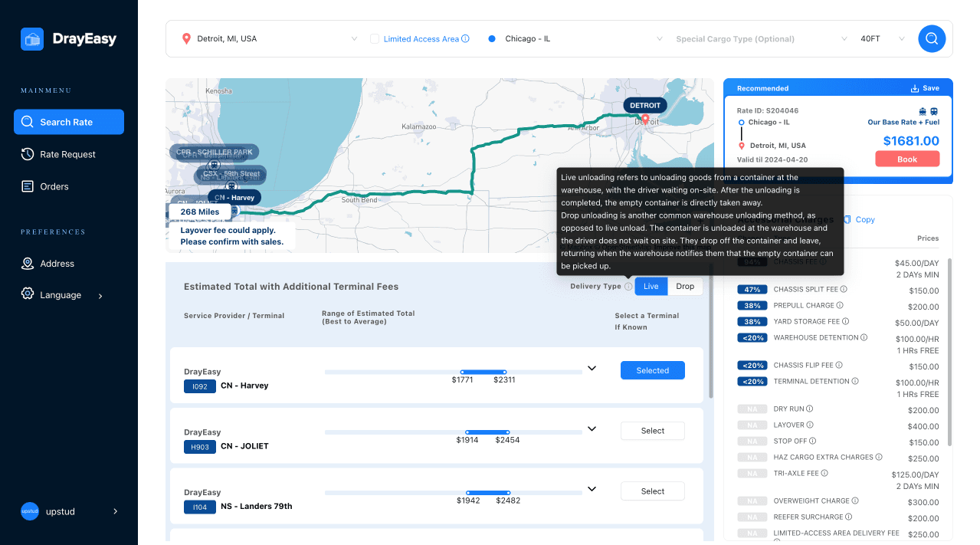Show info for HAZ CARGO EXTRA CHARGES
Image resolution: width=980 pixels, height=545 pixels.
tap(879, 457)
